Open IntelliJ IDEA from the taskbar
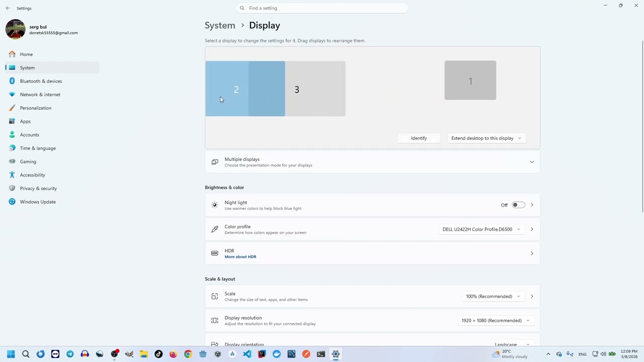 coord(262,354)
